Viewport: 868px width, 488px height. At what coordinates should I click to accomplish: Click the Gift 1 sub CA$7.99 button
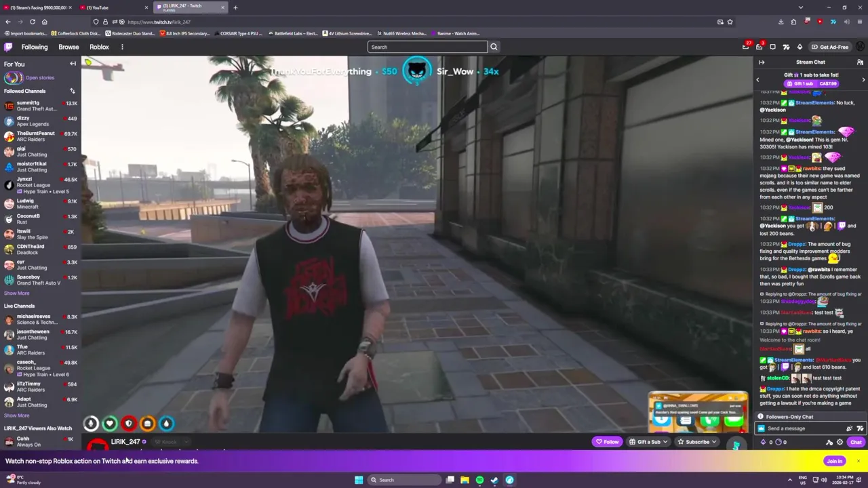point(810,83)
